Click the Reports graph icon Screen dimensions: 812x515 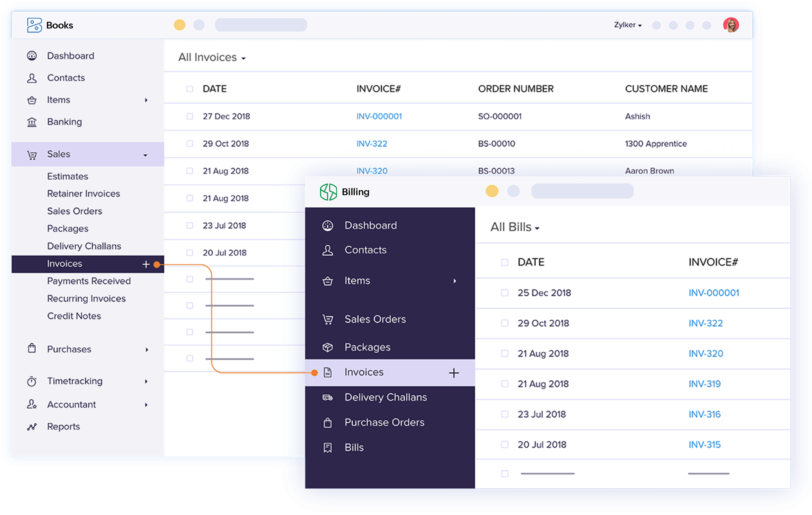click(x=32, y=427)
